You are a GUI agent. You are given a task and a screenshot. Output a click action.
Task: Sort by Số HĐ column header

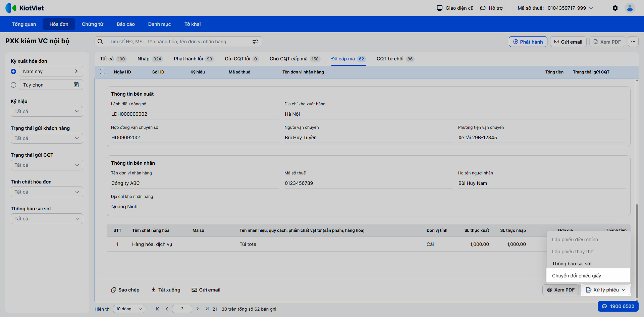[158, 72]
